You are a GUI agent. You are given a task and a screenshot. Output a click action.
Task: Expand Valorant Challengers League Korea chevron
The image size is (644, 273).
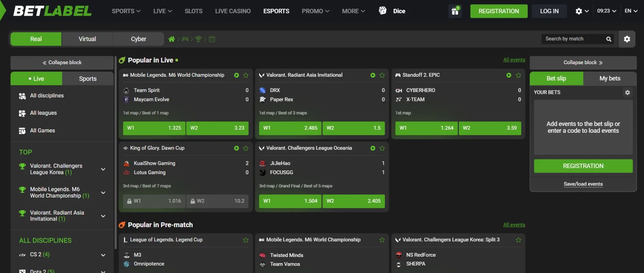103,169
